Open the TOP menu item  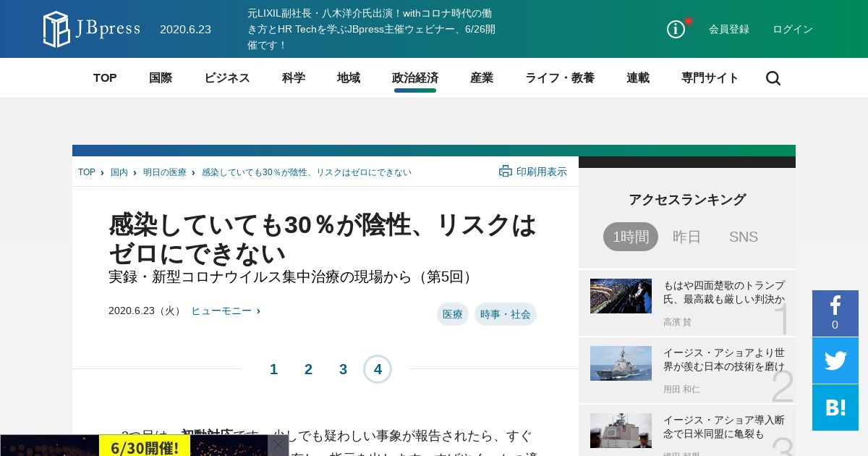point(105,78)
